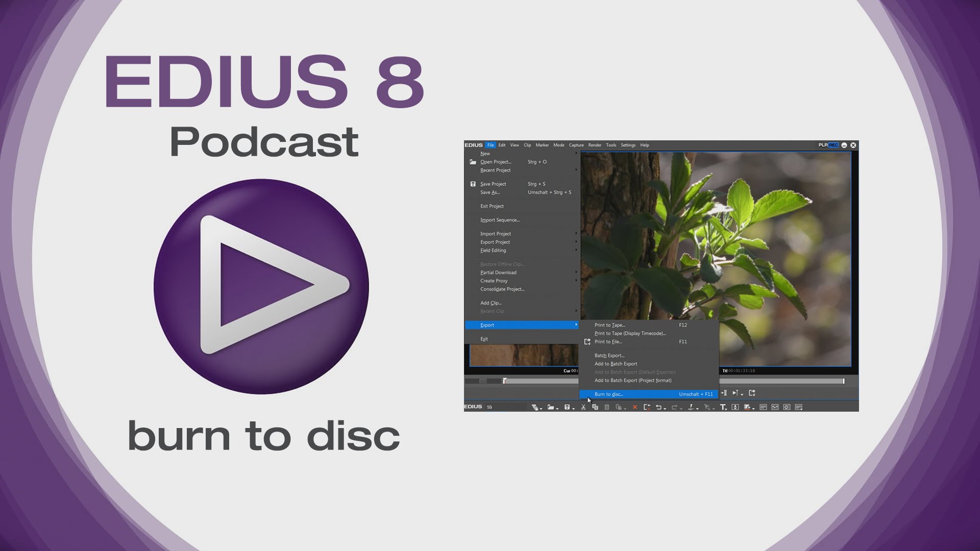Open Batch Export dialog
Viewport: 980px width, 551px height.
click(610, 355)
